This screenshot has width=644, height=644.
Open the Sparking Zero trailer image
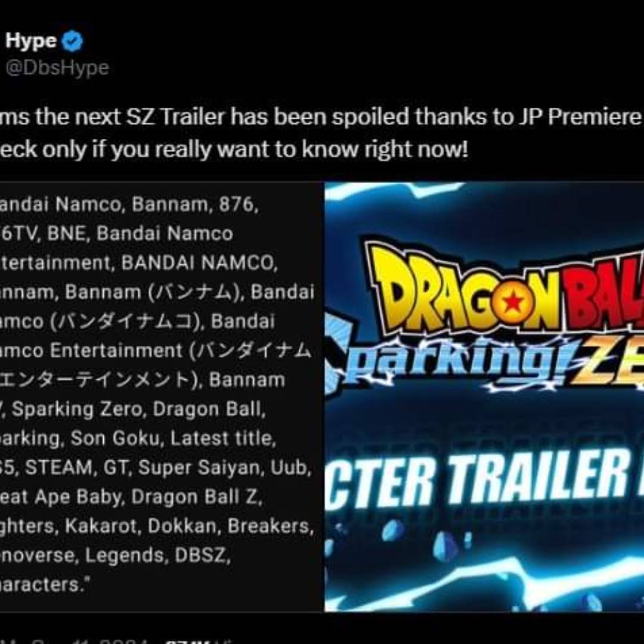point(484,397)
